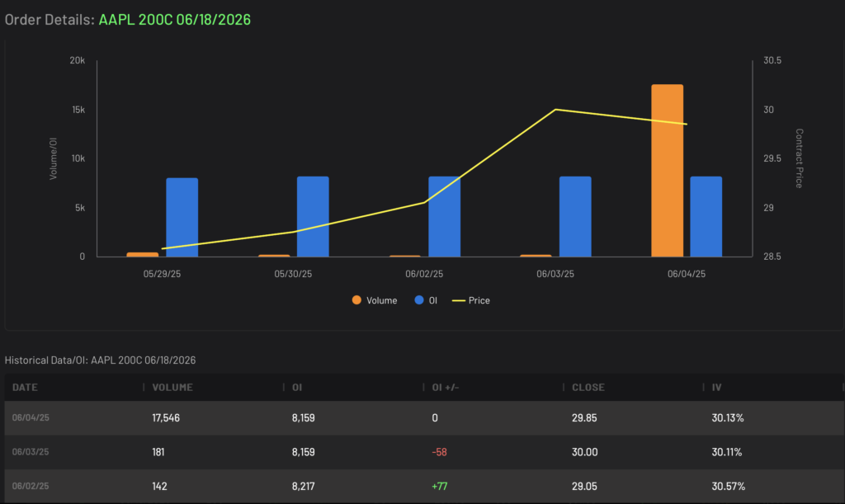Click the Volume/OI axis title

tap(53, 158)
